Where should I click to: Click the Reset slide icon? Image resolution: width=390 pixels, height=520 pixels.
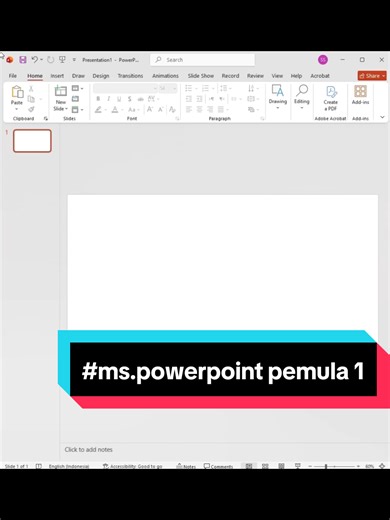(76, 99)
